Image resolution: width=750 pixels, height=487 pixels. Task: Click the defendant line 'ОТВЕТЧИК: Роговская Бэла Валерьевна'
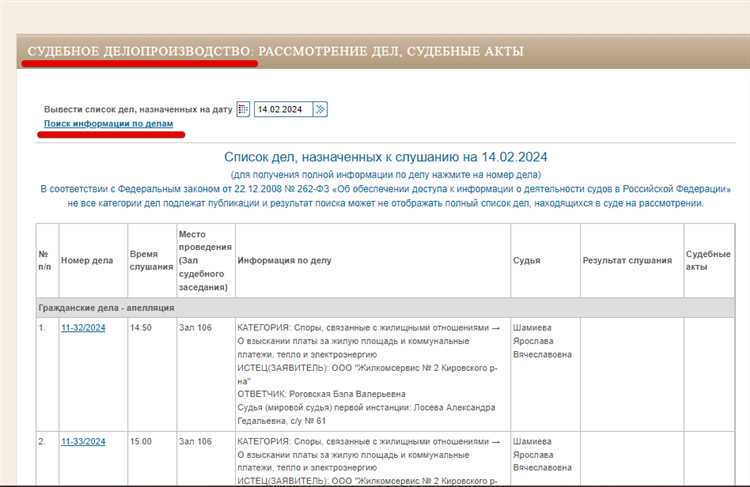pyautogui.click(x=321, y=394)
